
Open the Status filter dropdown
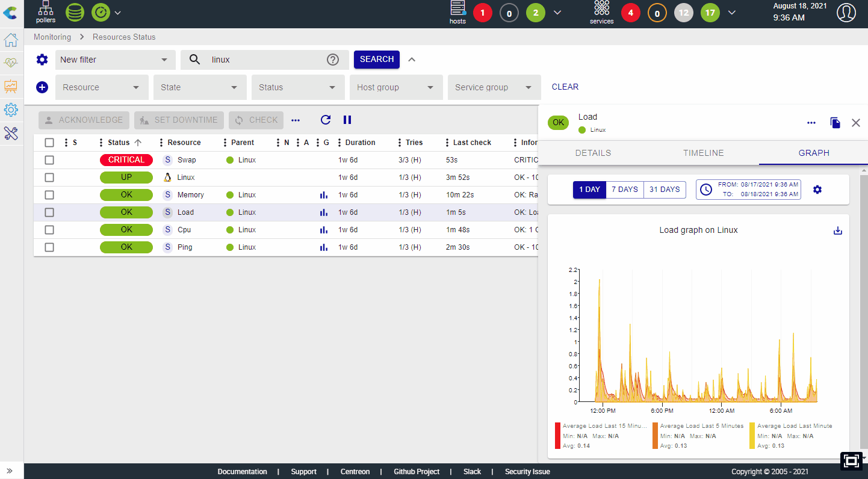pos(297,87)
